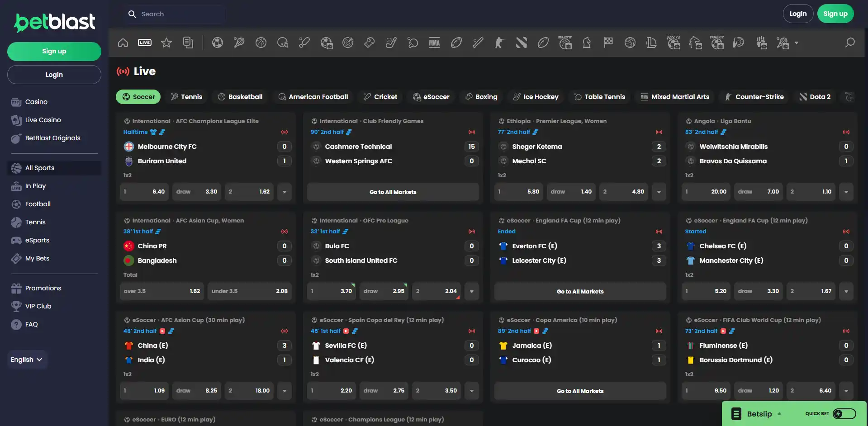The image size is (868, 426).
Task: Open My Bets in sidebar
Action: pos(37,258)
